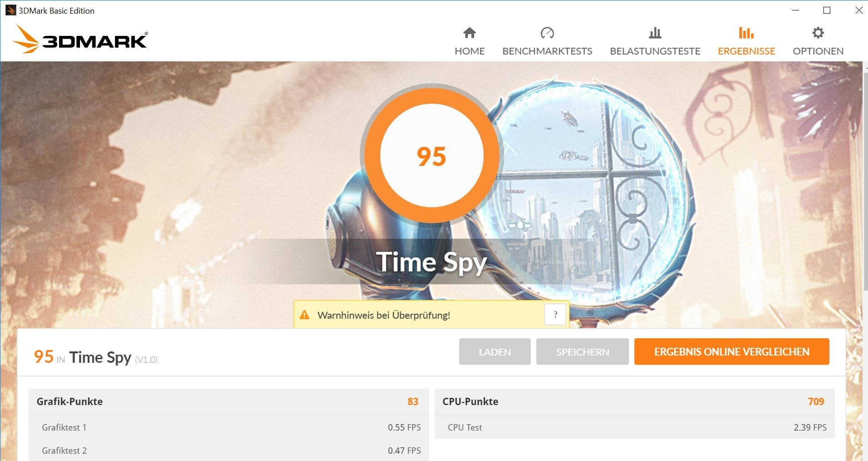Click the Home house icon
The height and width of the screenshot is (461, 868).
click(x=469, y=33)
